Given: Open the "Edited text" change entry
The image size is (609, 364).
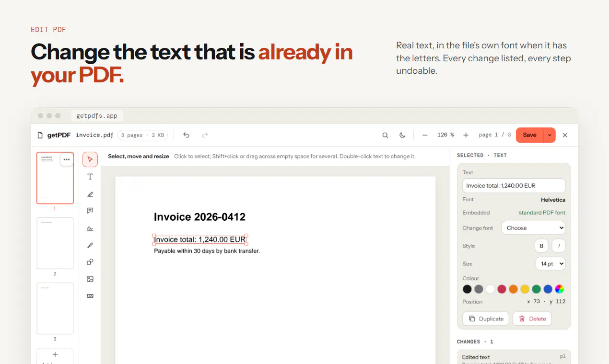Looking at the screenshot, I should (x=514, y=357).
